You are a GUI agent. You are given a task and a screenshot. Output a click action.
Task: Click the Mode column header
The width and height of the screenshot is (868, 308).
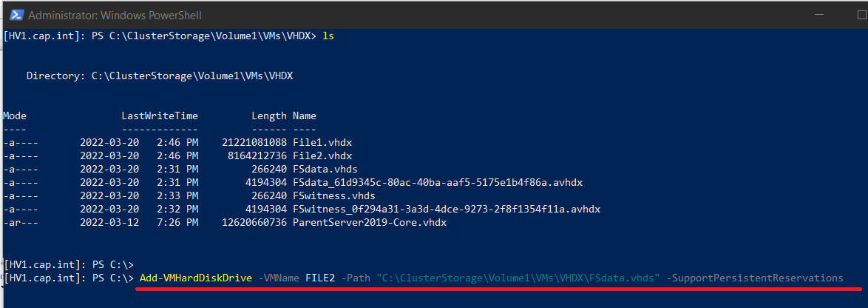pyautogui.click(x=15, y=115)
